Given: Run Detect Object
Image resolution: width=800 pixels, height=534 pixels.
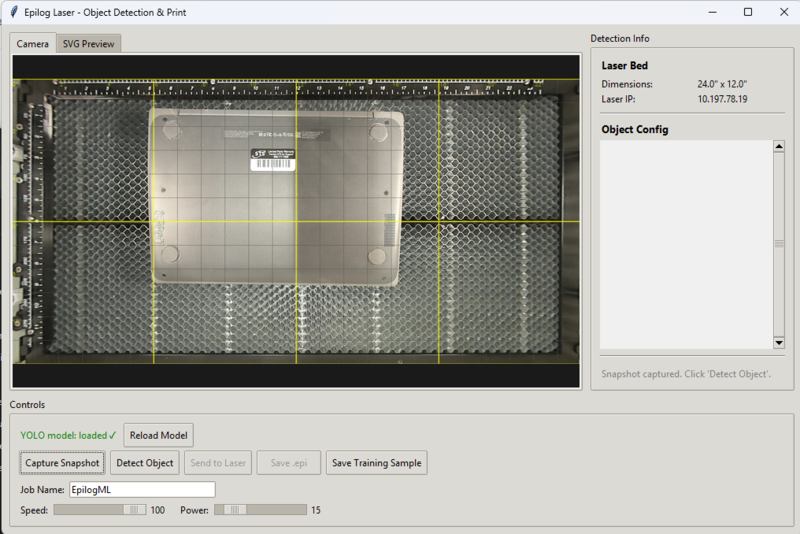Looking at the screenshot, I should pos(145,463).
